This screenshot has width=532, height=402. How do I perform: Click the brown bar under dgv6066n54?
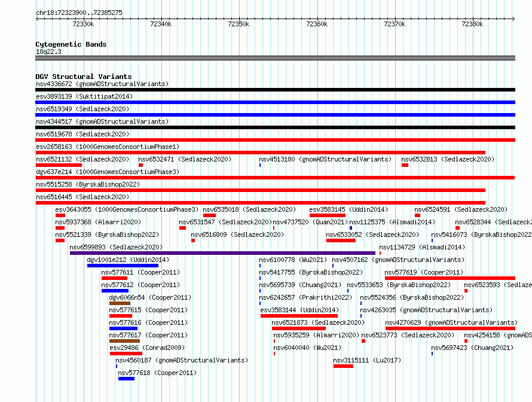click(x=120, y=303)
